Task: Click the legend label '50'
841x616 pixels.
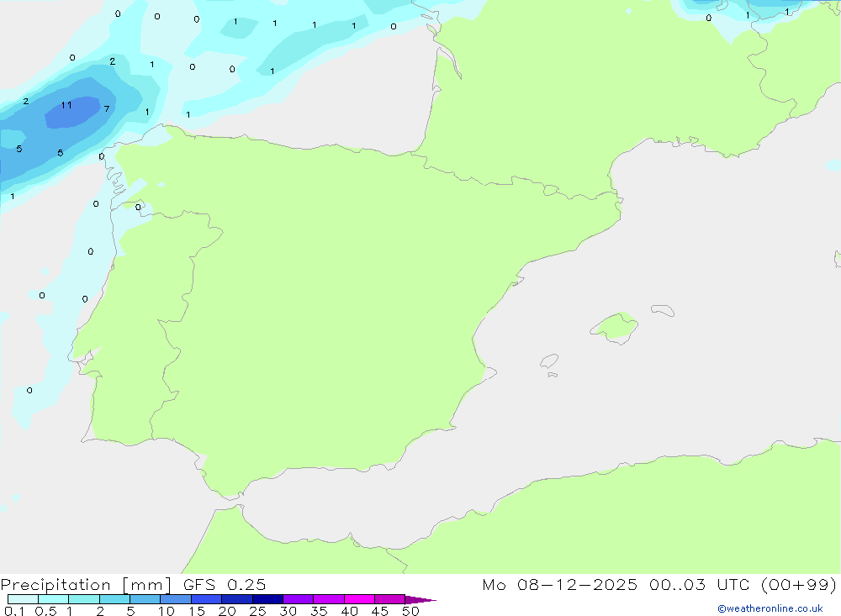Action: pyautogui.click(x=410, y=611)
